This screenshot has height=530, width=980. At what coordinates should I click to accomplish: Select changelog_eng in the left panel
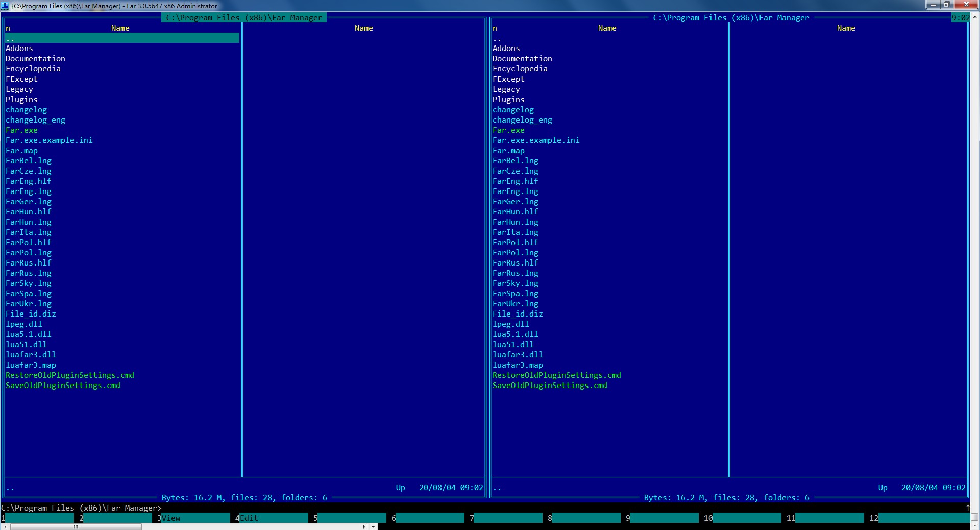35,120
